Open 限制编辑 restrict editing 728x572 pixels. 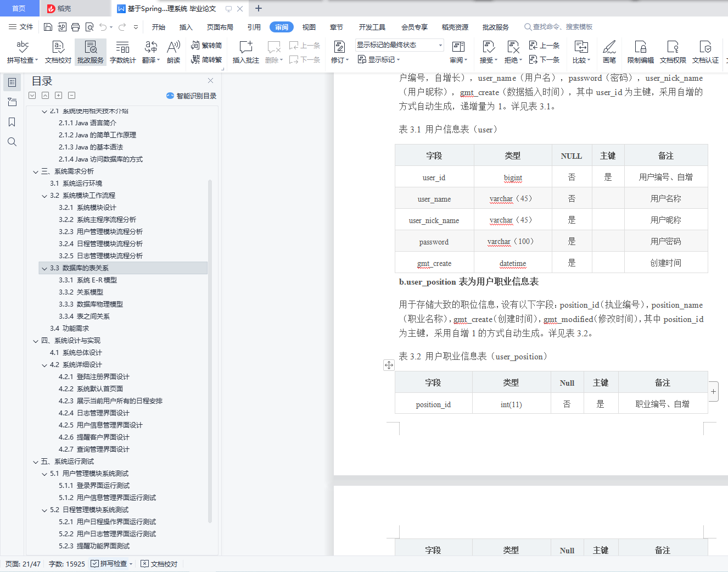[x=641, y=52]
